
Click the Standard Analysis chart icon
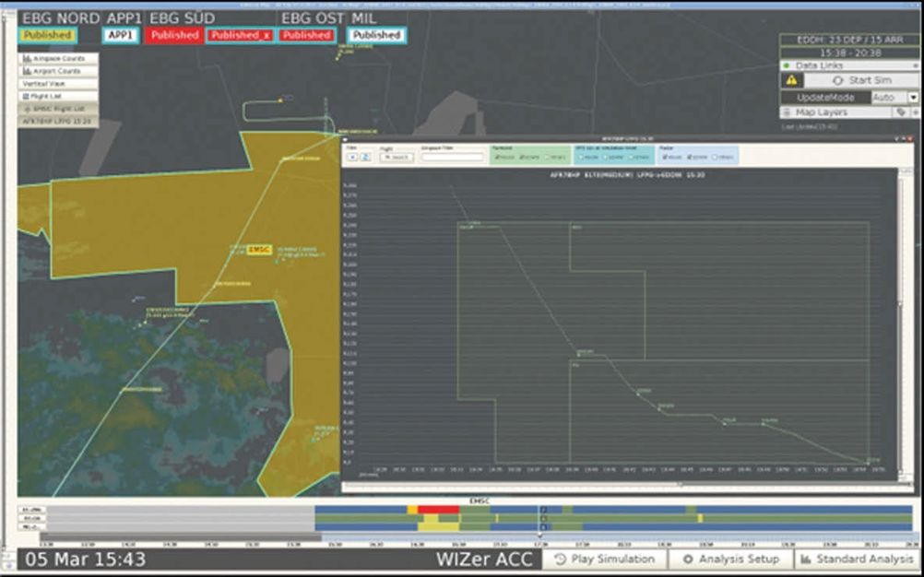point(806,559)
